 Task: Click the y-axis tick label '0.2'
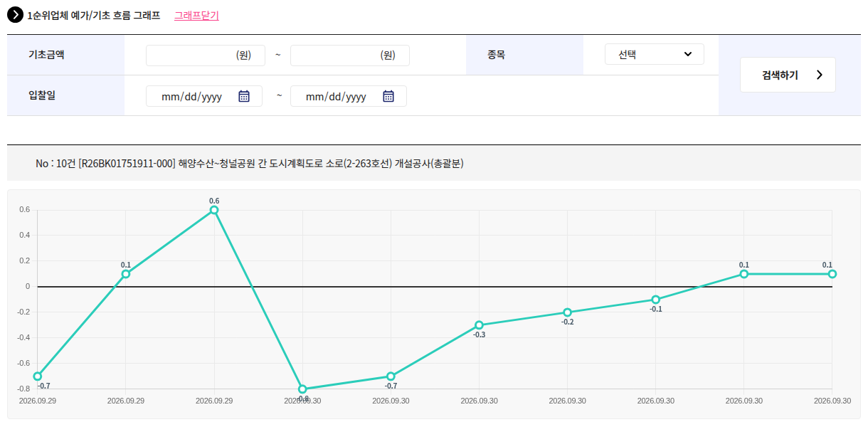[24, 260]
